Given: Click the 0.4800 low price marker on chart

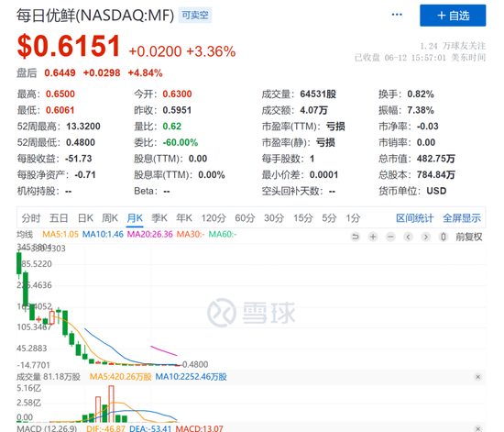Looking at the screenshot, I should click(195, 364).
